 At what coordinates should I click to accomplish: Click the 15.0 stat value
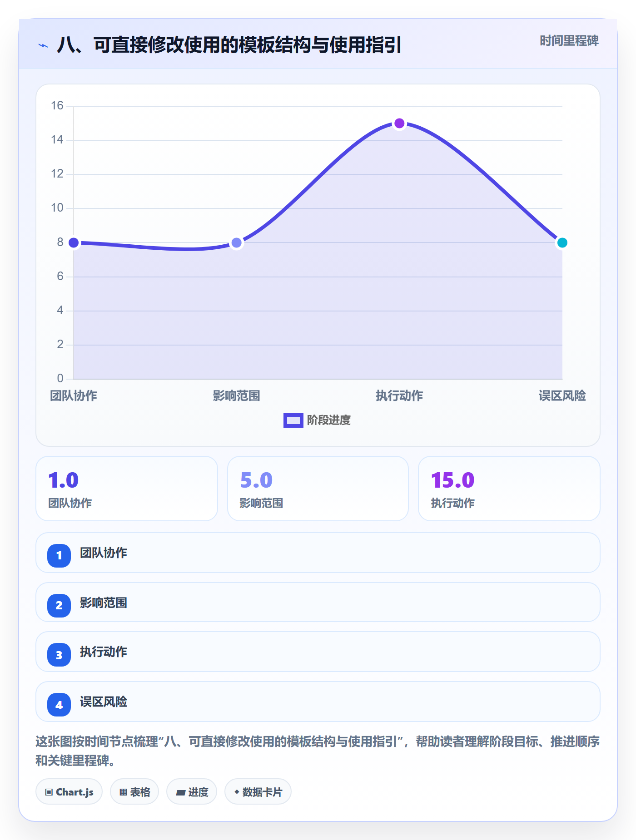coord(452,480)
